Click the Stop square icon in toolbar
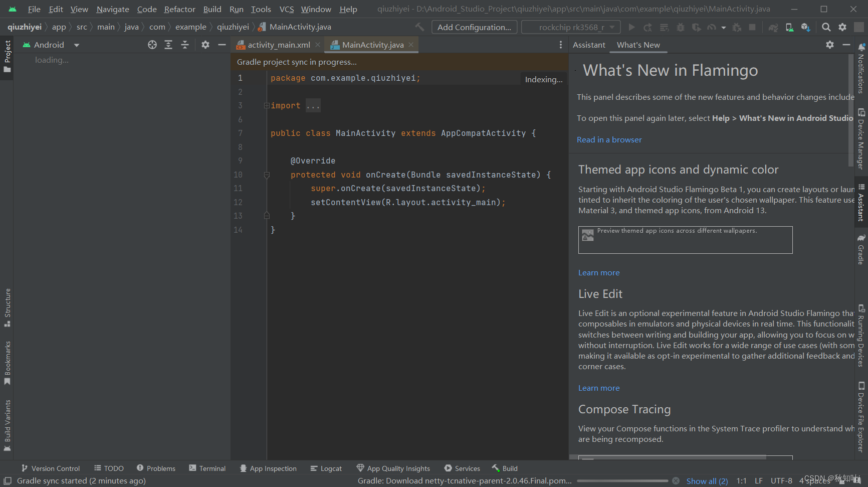The height and width of the screenshot is (487, 868). coord(752,27)
